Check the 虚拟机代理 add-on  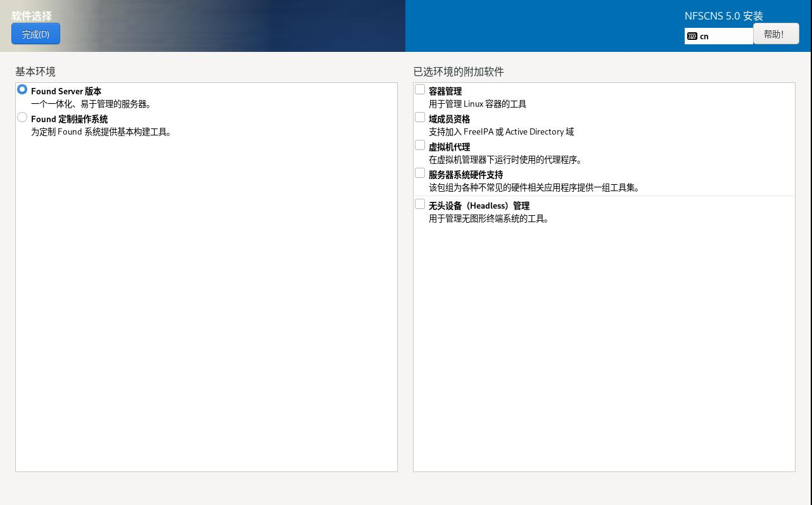point(420,146)
